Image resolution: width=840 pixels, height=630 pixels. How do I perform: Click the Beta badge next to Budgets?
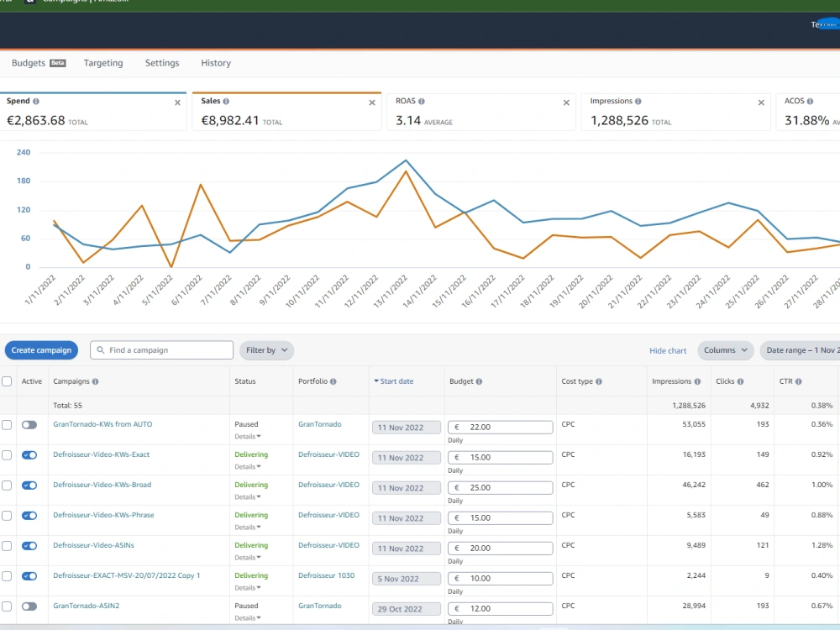(x=57, y=63)
